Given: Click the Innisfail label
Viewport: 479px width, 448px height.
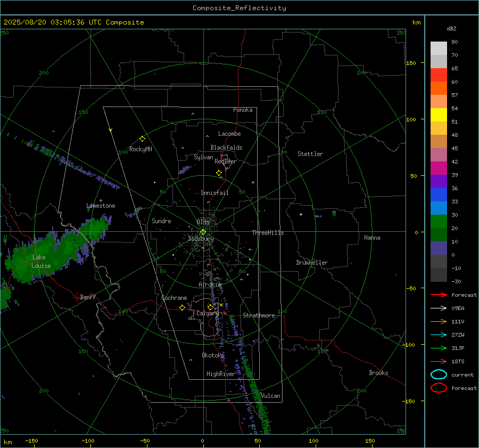Looking at the screenshot, I should pos(214,193).
